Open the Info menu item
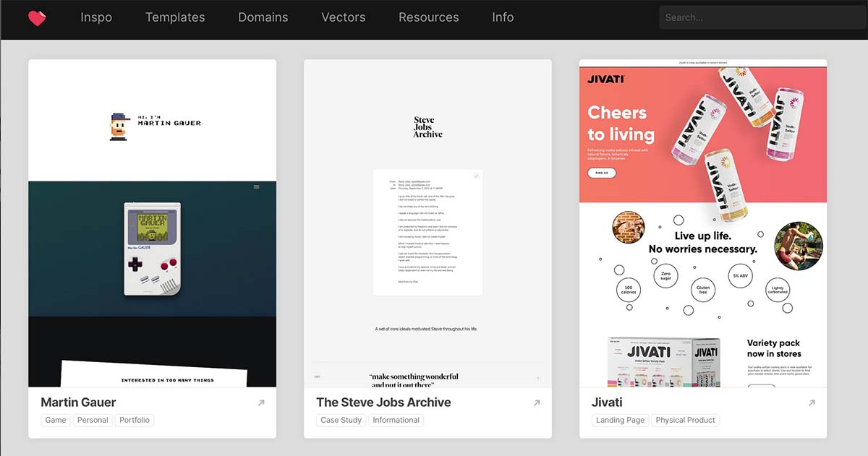Viewport: 868px width, 456px height. 503,17
